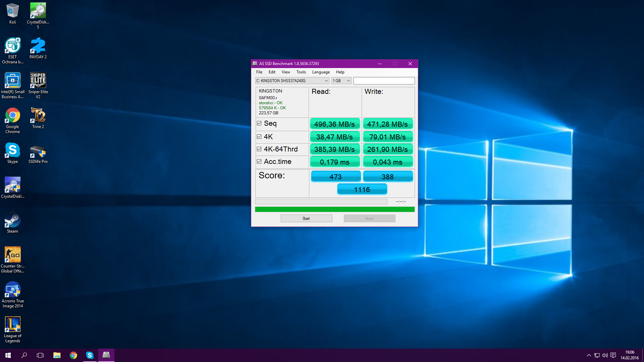Click the empty gray test progress bar
644x362 pixels.
point(321,202)
